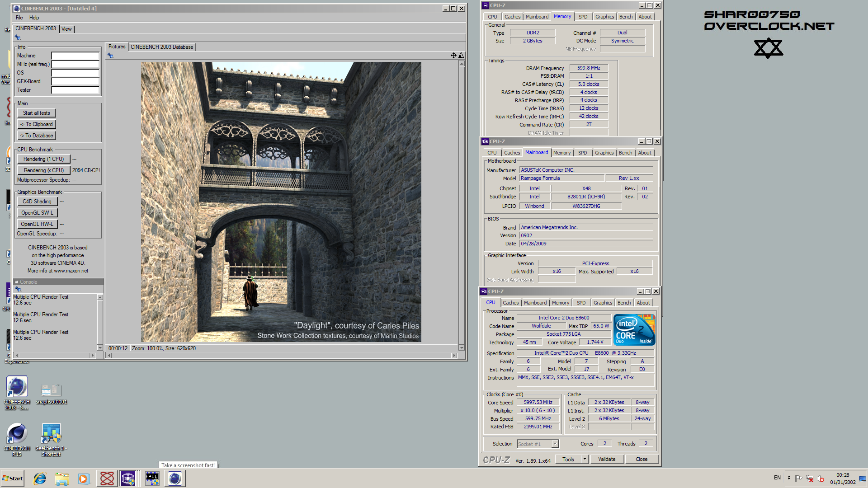The height and width of the screenshot is (488, 868).
Task: Click the To Database button
Action: (37, 136)
